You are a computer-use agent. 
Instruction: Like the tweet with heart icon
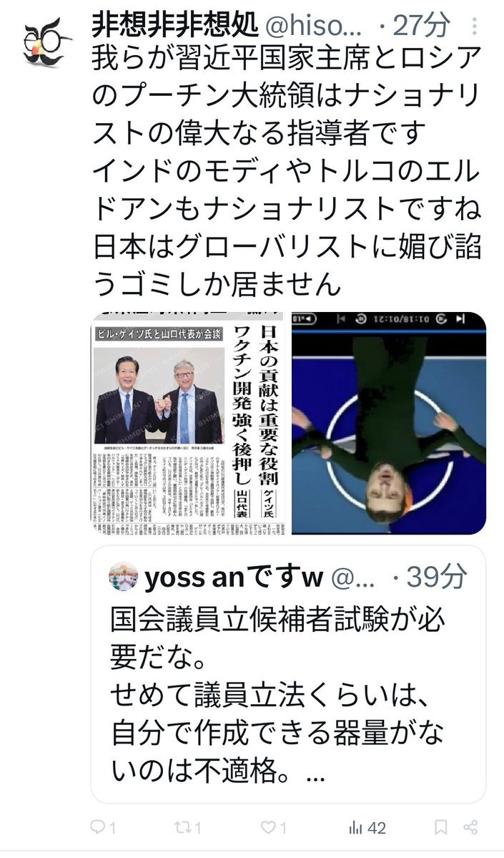[x=268, y=827]
